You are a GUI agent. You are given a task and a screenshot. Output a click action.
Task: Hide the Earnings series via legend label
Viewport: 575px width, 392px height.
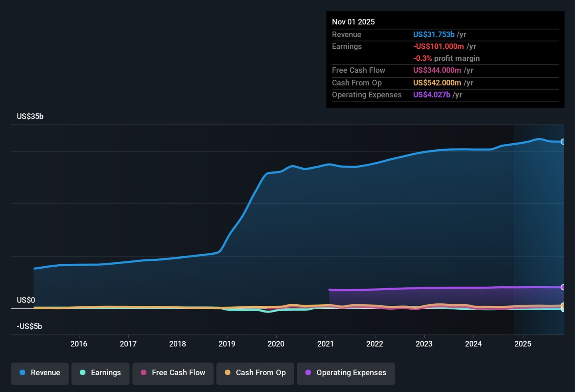click(106, 372)
